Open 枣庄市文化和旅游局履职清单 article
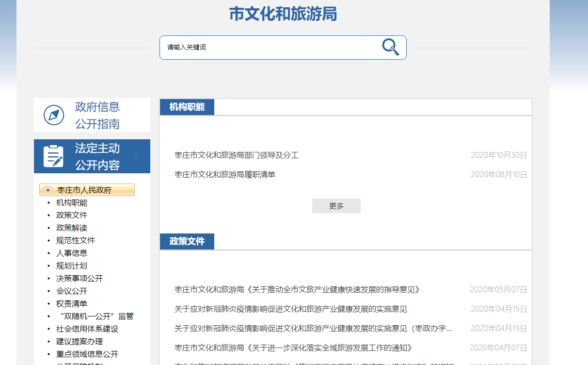Viewport: 588px width, 365px height. pyautogui.click(x=225, y=174)
